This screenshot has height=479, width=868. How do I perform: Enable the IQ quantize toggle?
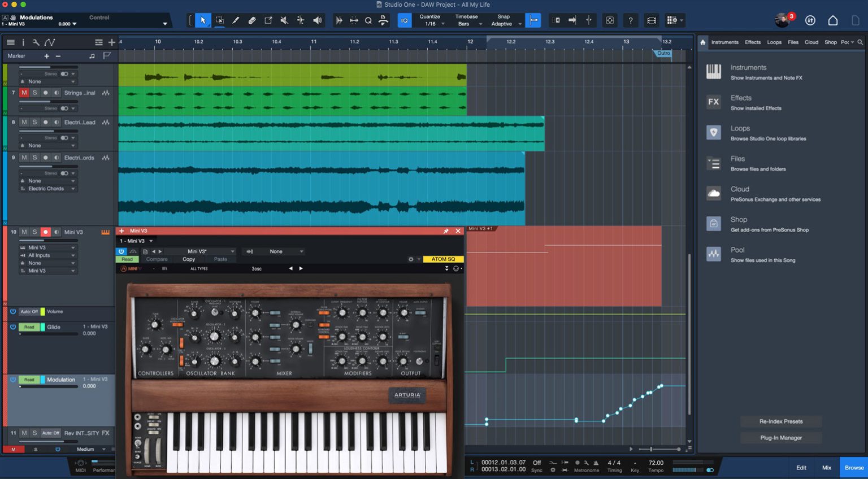404,20
